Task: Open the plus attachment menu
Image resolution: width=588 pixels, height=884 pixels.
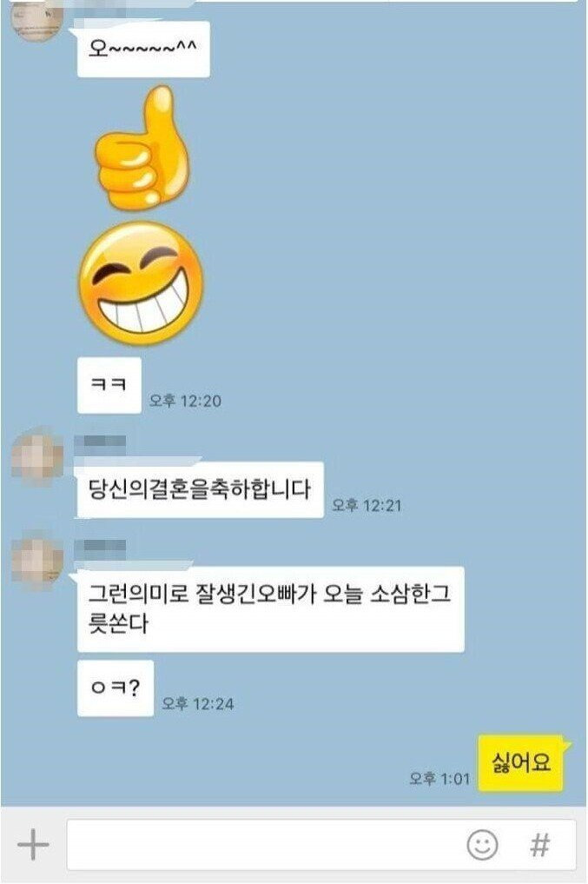Action: (x=33, y=845)
